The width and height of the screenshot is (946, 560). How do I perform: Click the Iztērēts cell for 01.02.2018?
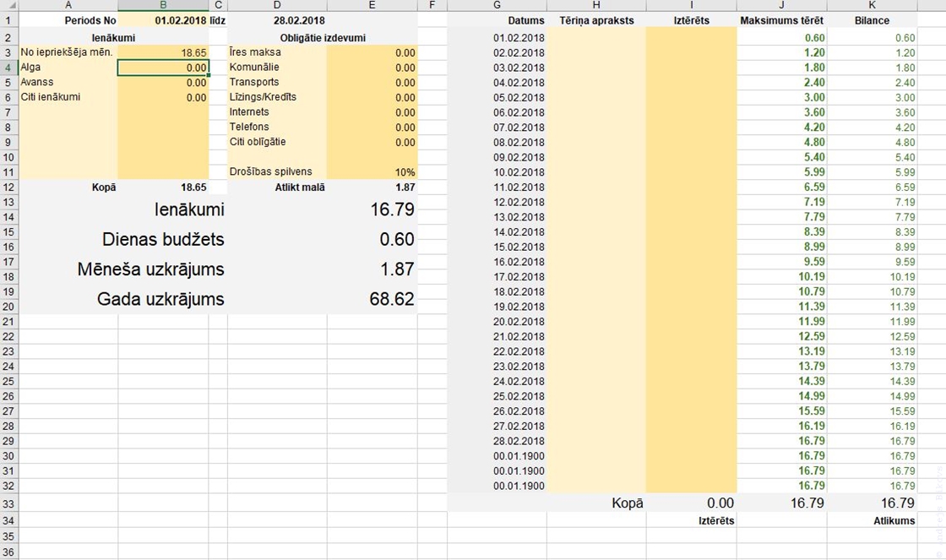691,38
